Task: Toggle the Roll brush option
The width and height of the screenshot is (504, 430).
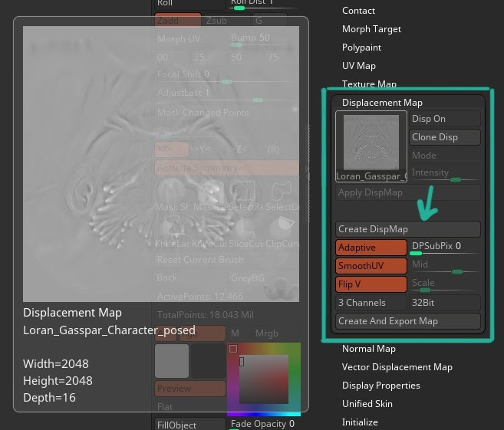Action: coord(190,4)
